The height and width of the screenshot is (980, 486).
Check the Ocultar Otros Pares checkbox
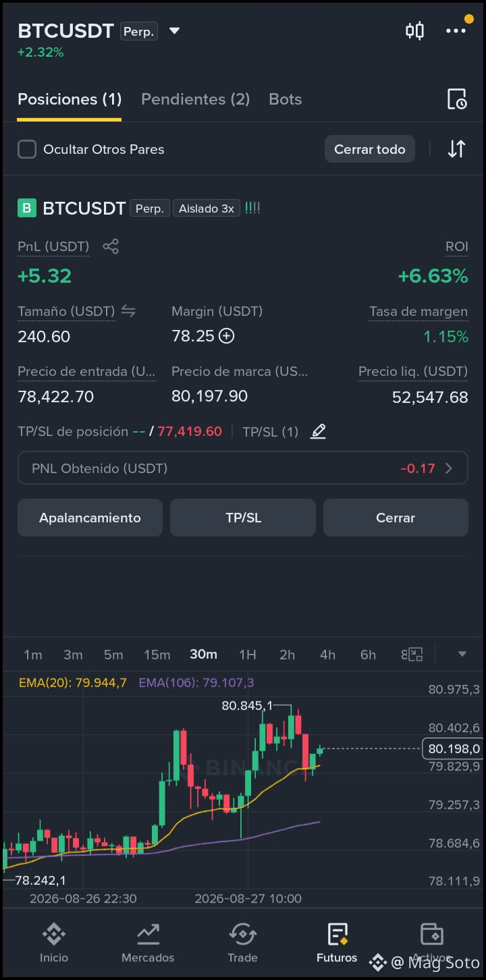(27, 149)
